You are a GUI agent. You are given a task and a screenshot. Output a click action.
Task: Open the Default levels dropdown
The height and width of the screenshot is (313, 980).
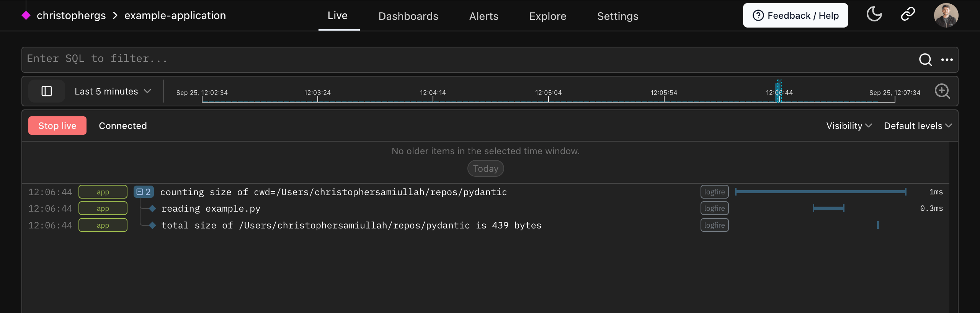(x=918, y=126)
